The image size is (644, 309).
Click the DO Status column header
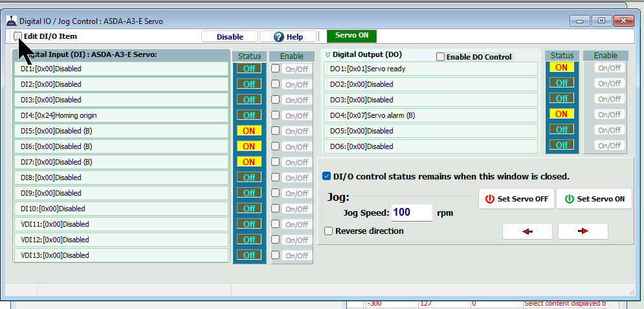tap(562, 56)
